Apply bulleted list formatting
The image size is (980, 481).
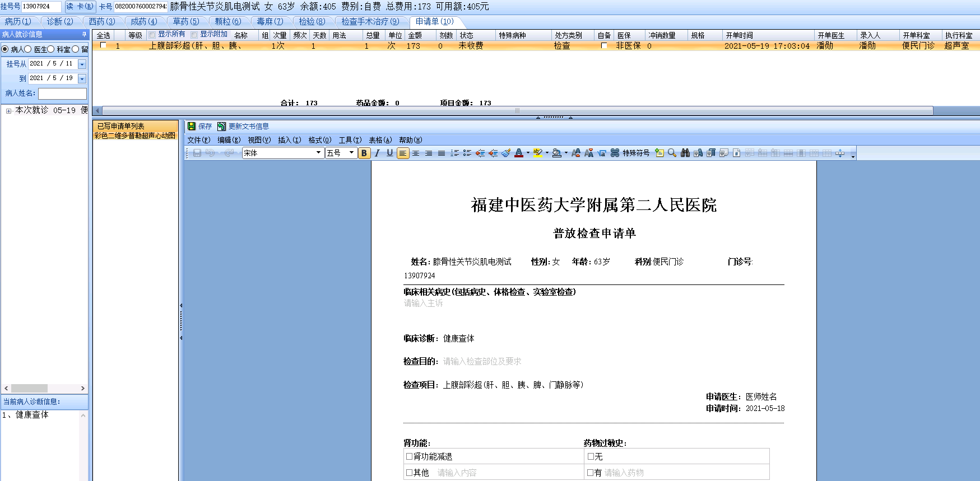[x=467, y=153]
